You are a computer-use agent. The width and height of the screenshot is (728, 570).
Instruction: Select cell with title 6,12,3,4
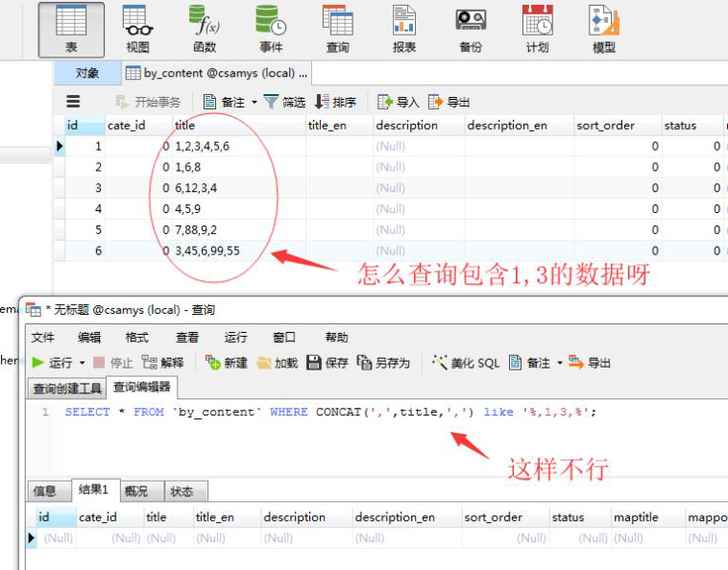click(239, 188)
